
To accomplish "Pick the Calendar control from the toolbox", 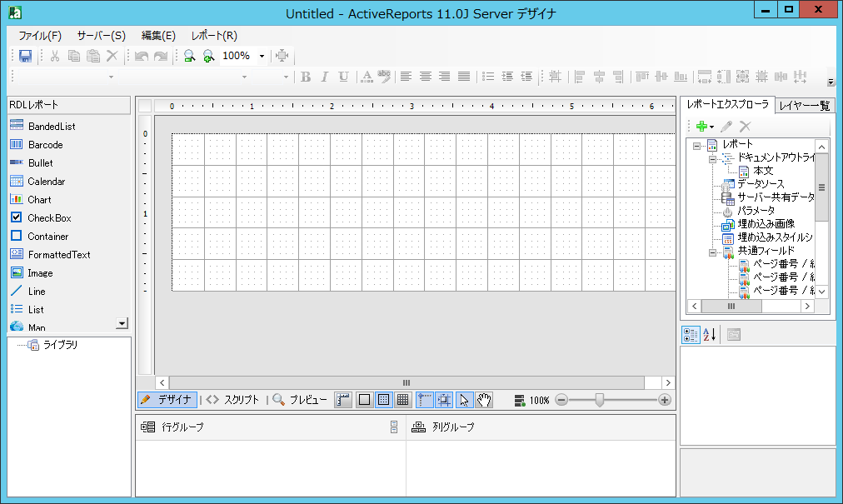I will [46, 182].
